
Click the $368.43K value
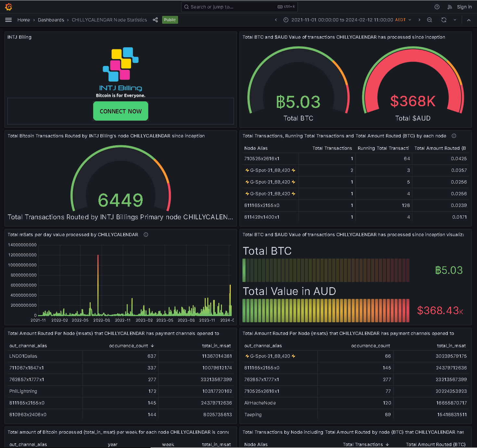click(x=440, y=311)
